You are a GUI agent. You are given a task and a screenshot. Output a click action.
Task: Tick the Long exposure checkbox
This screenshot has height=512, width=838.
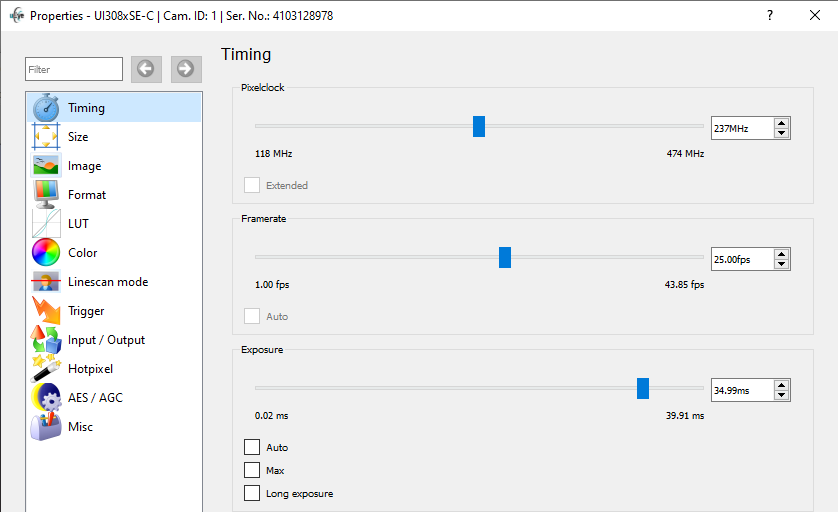tap(252, 493)
